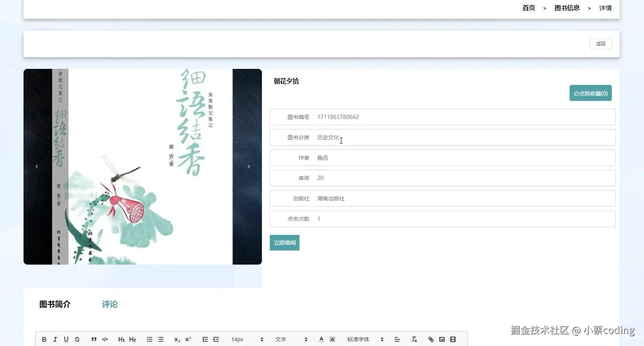Create an ordered list
644x346 pixels.
point(149,339)
